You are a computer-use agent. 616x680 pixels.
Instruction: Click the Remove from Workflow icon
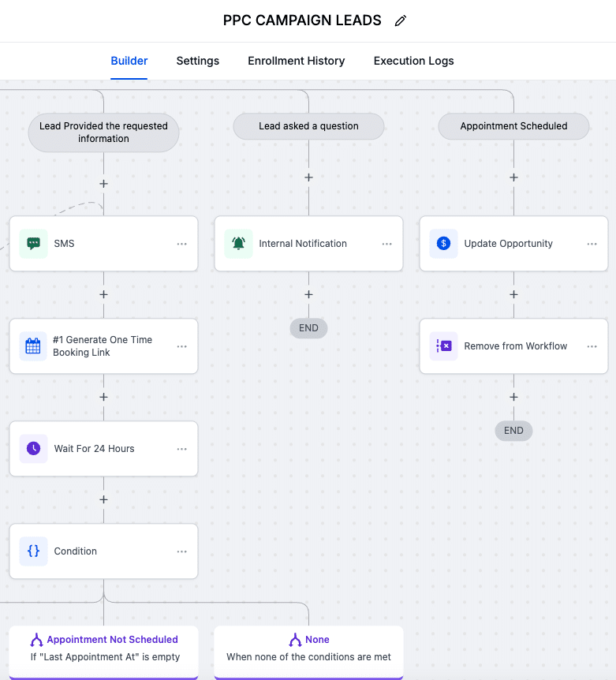(x=443, y=346)
